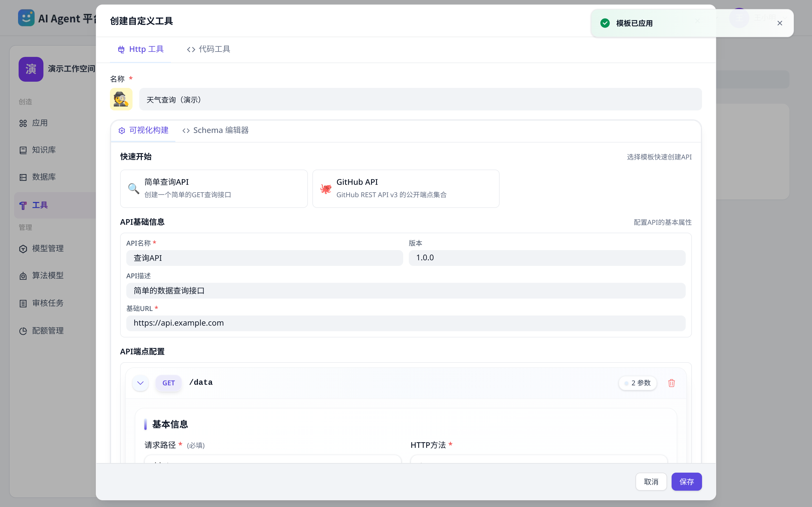This screenshot has height=507, width=812.
Task: Switch to the 代码工具 tab
Action: pos(208,49)
